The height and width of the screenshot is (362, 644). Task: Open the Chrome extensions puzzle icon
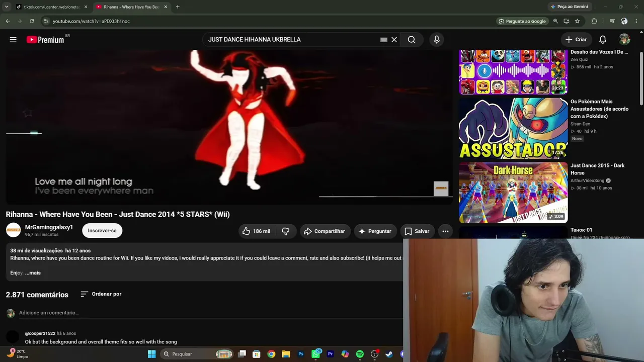[x=594, y=21]
